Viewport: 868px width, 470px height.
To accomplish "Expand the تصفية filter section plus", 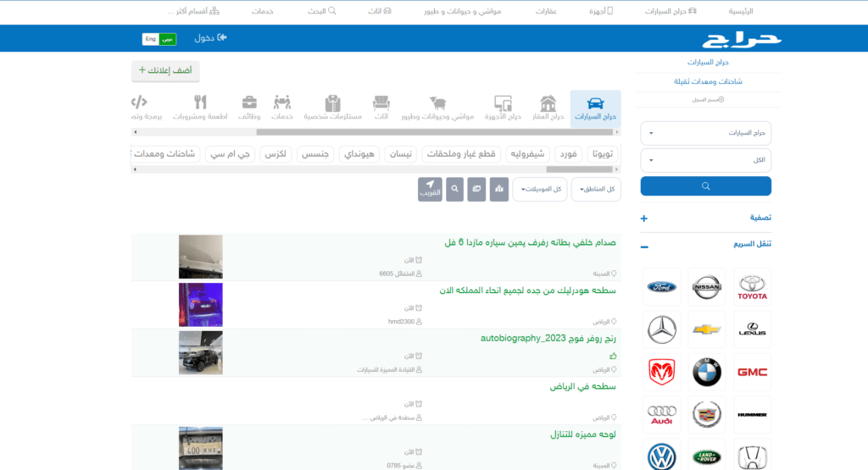I will pyautogui.click(x=644, y=218).
